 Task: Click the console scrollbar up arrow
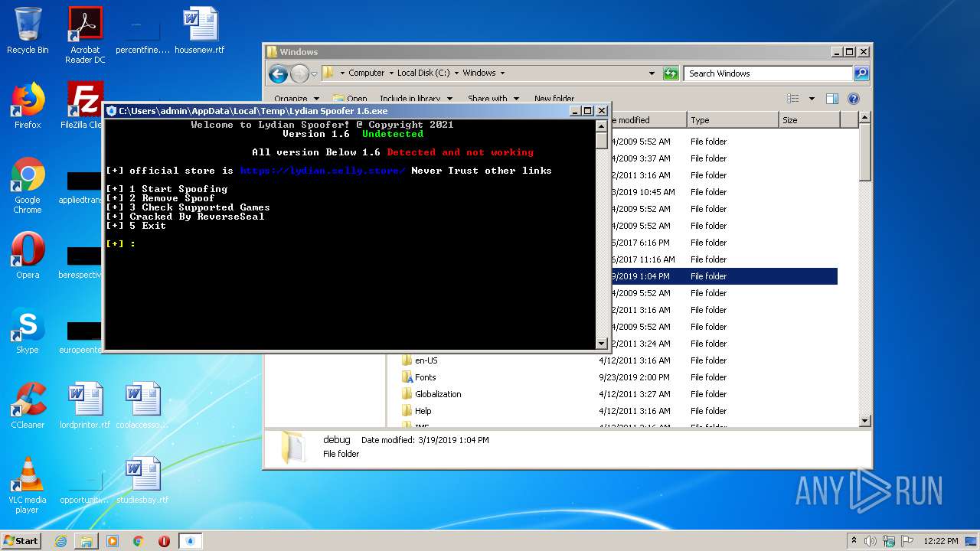[x=601, y=125]
